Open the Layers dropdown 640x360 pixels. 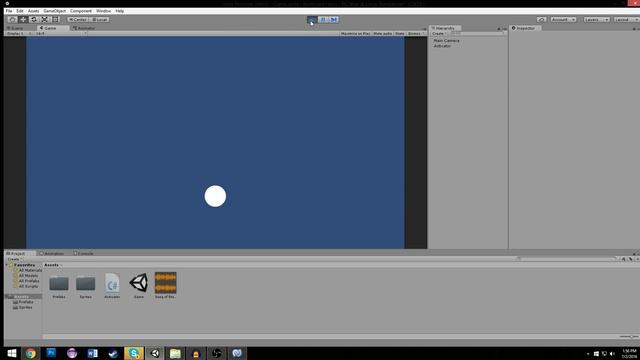(x=596, y=20)
